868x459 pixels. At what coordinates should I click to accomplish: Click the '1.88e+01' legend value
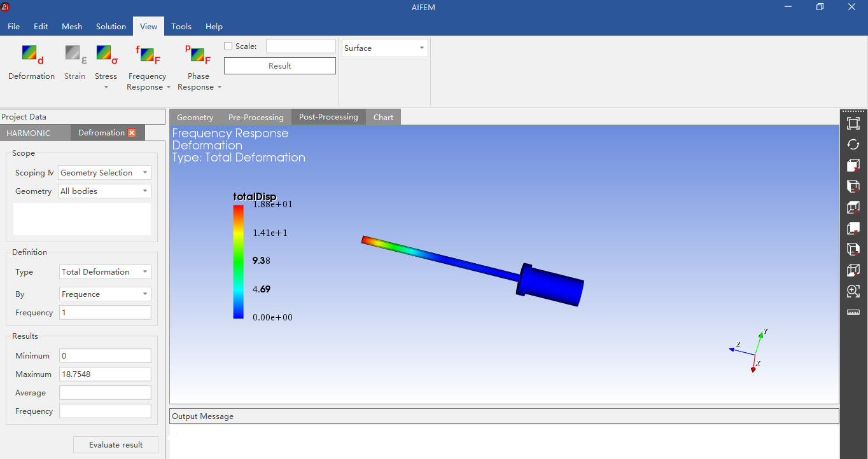tap(272, 204)
